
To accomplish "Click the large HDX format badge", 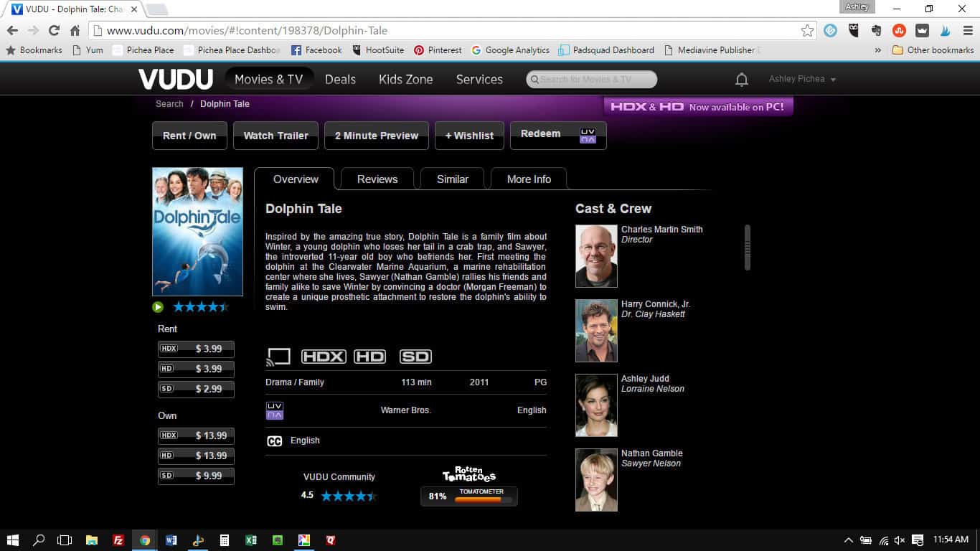I will tap(324, 357).
